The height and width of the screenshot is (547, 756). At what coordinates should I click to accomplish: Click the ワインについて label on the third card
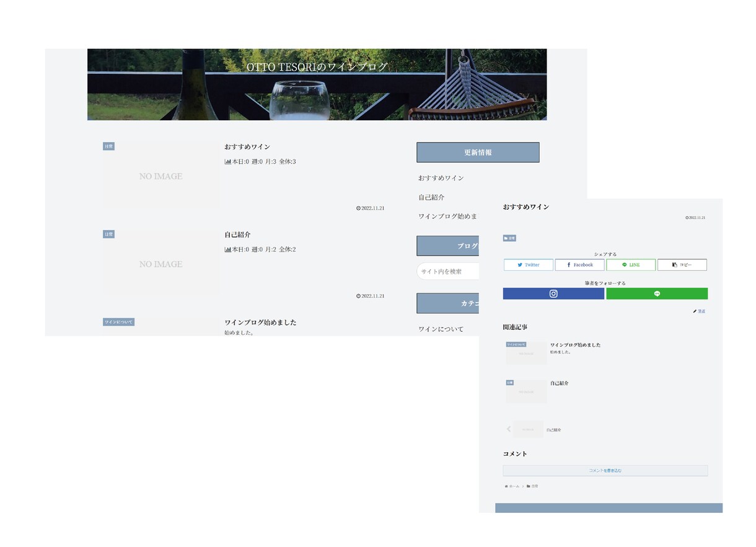[118, 322]
